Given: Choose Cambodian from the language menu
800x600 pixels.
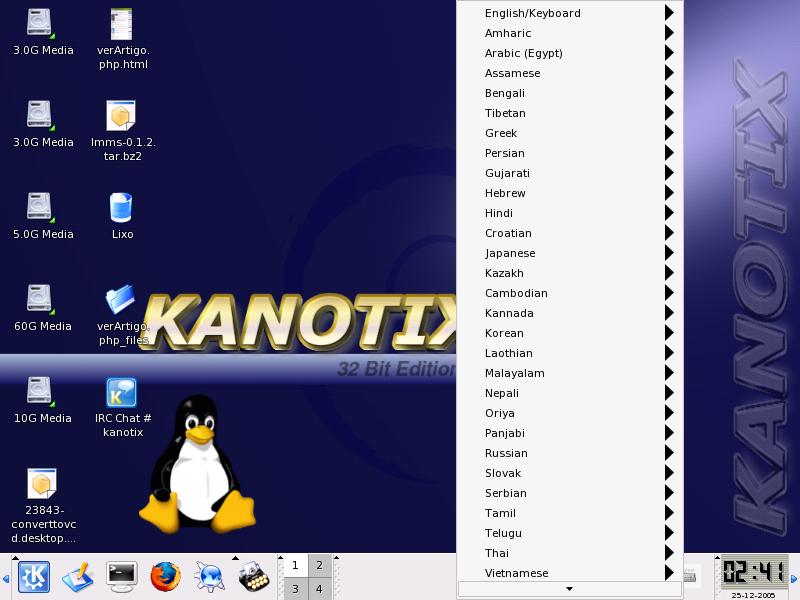Looking at the screenshot, I should coord(570,293).
